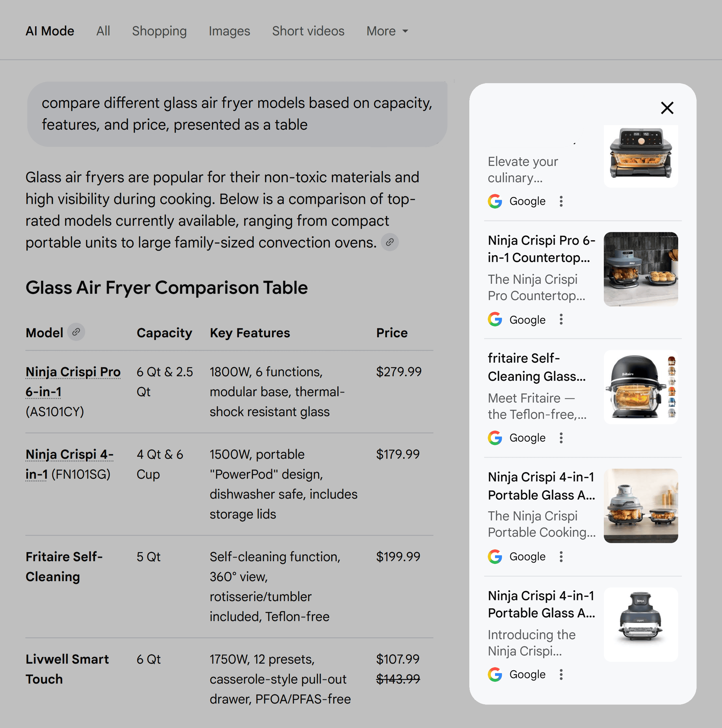Open the Short videos tab
The width and height of the screenshot is (722, 728).
(x=308, y=31)
